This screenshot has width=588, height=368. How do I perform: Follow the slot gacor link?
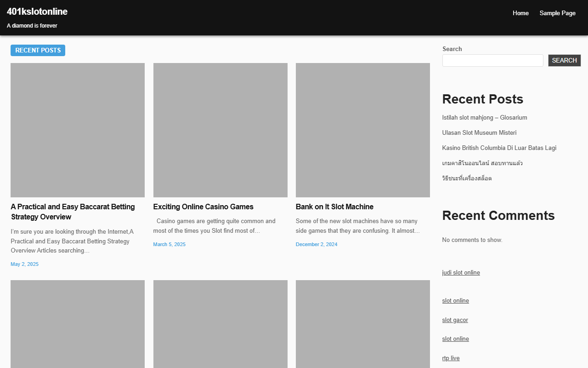point(455,320)
